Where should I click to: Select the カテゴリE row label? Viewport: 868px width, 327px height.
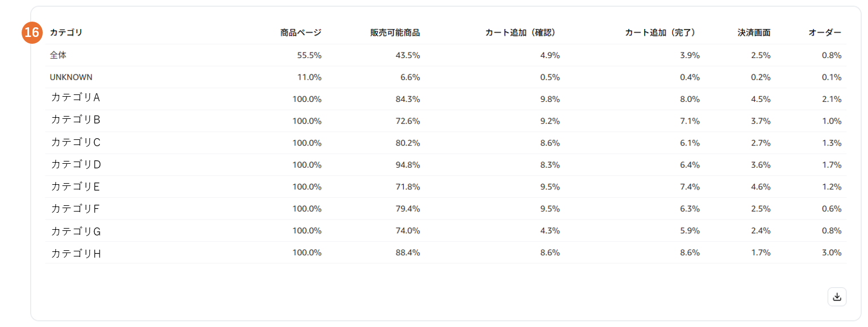pyautogui.click(x=76, y=187)
